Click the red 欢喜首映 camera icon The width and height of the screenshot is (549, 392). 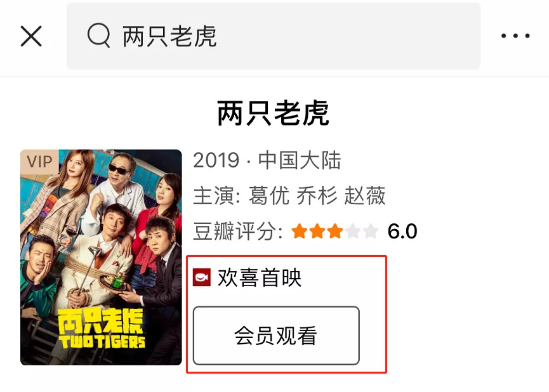click(x=202, y=278)
